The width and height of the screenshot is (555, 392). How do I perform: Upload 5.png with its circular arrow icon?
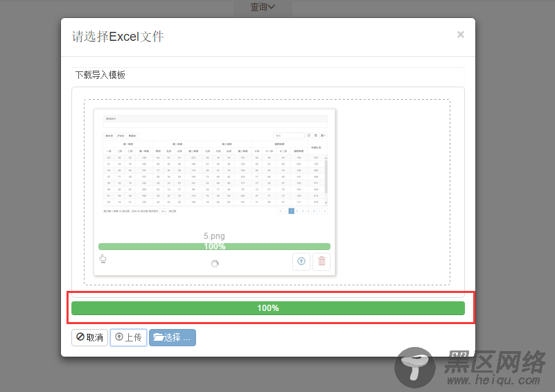[x=301, y=262]
